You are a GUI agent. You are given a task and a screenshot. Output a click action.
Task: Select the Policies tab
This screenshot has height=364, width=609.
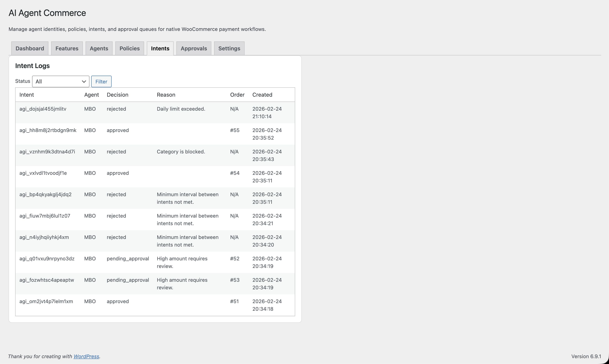(x=129, y=48)
